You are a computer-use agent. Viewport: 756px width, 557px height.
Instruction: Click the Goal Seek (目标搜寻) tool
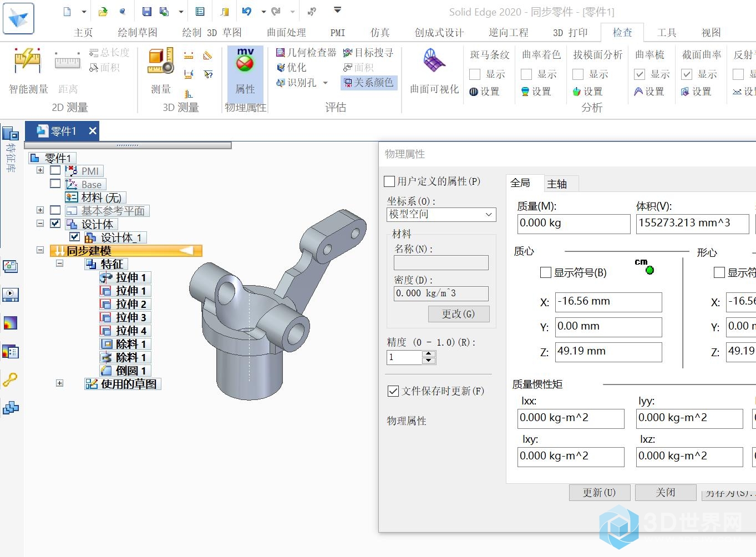point(368,53)
